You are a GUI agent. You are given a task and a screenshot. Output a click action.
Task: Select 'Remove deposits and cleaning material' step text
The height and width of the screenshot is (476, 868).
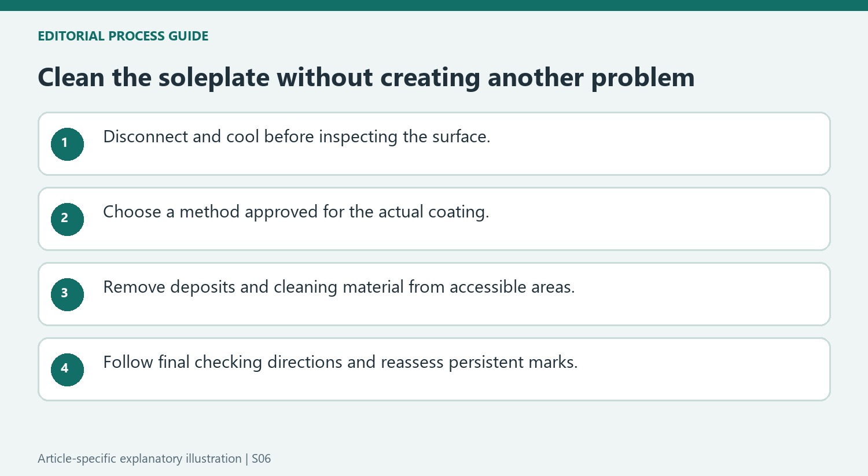coord(339,287)
